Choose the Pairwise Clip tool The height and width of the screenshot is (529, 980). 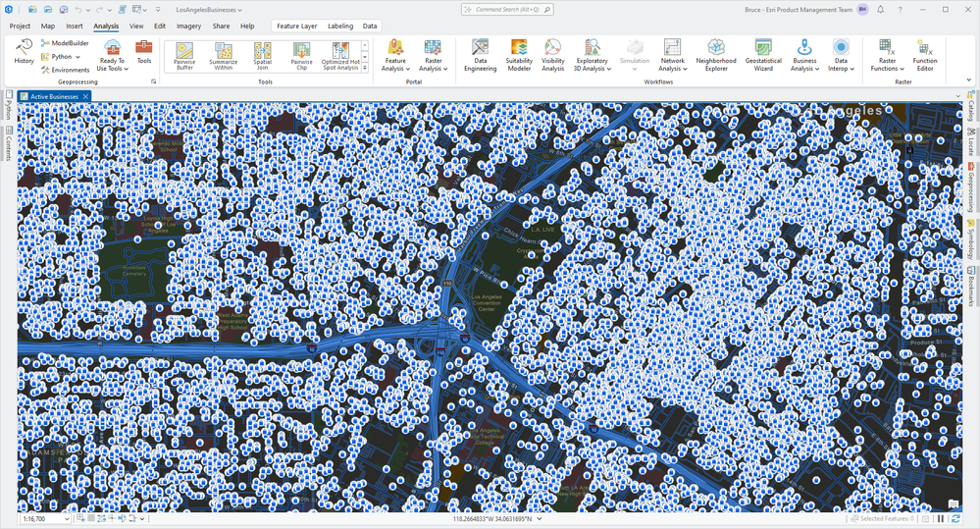(x=301, y=56)
